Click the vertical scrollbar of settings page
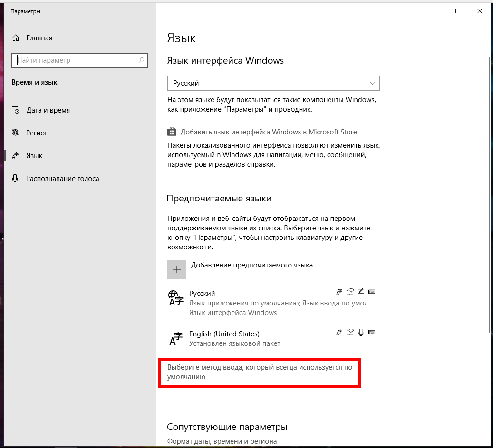This screenshot has height=448, width=493. [490, 193]
